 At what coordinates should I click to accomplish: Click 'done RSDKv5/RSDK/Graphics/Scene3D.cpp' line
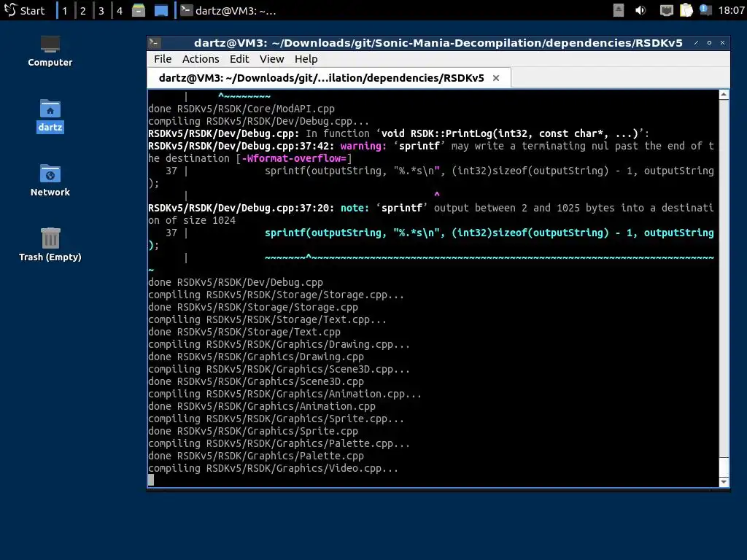pyautogui.click(x=256, y=381)
